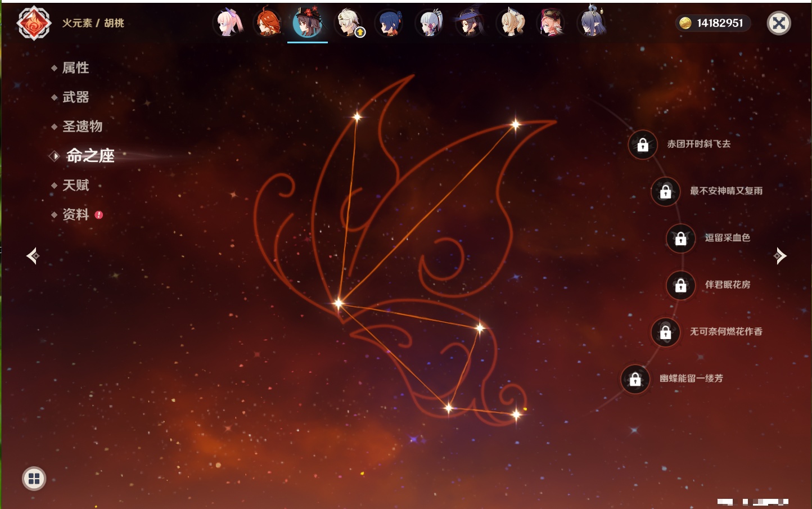Open the 圣遗物 artifacts tab

(x=82, y=127)
